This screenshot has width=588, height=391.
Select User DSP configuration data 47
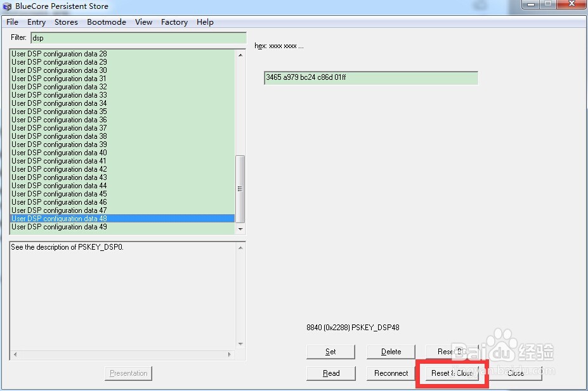point(122,210)
